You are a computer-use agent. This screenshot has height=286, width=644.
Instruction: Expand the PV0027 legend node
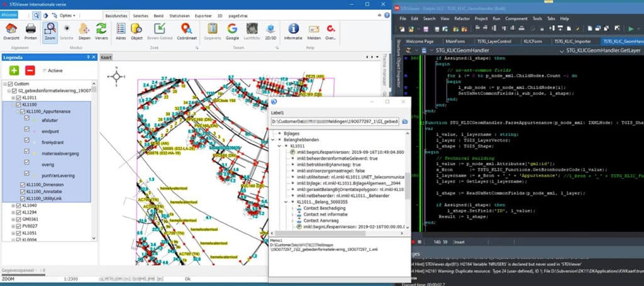click(13, 226)
